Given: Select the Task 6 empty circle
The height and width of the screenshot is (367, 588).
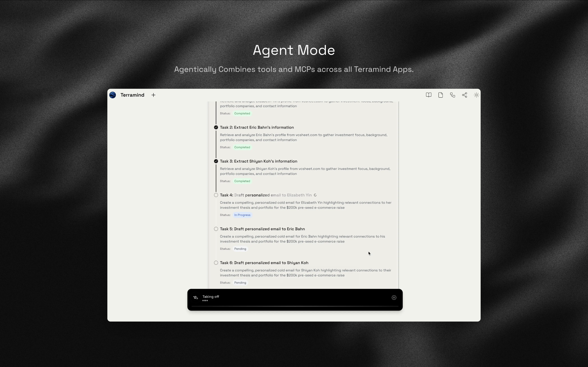Looking at the screenshot, I should point(216,263).
